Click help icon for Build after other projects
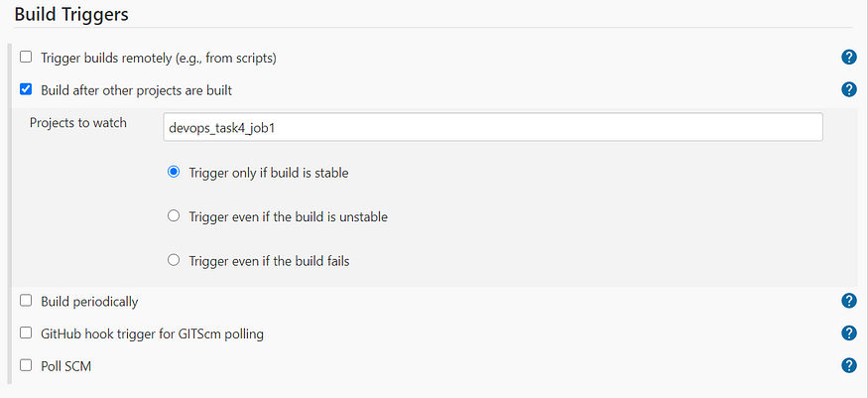This screenshot has width=868, height=398. tap(848, 89)
